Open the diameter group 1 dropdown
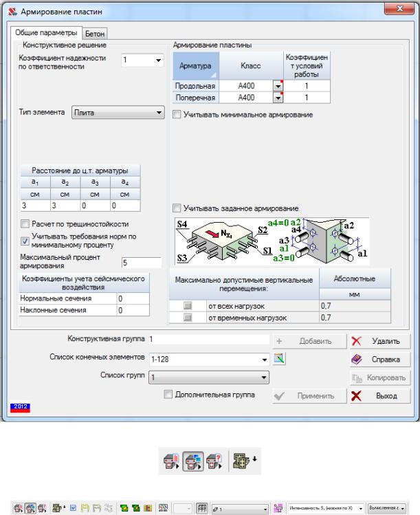This screenshot has height=515, width=420. tap(240, 509)
